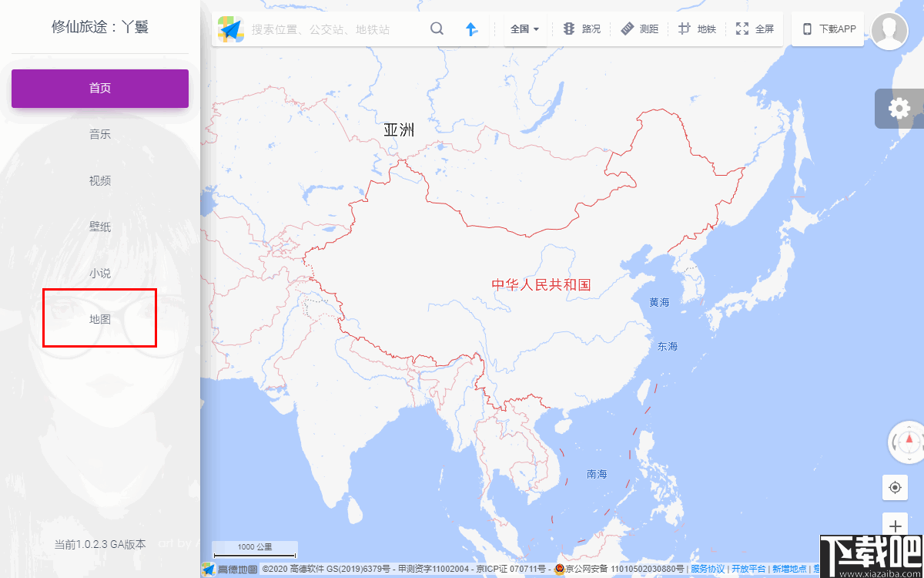Click the 开放平台 link
The width and height of the screenshot is (924, 578).
click(748, 569)
